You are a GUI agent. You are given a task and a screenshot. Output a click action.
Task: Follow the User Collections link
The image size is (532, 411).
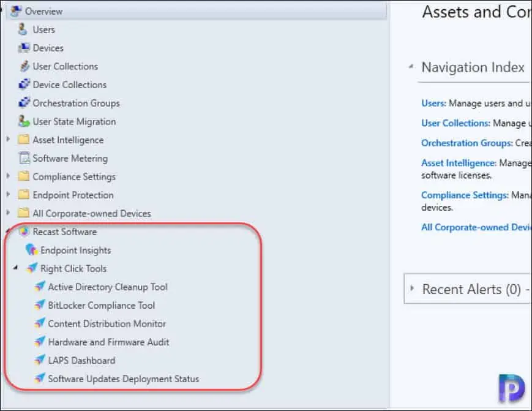point(455,123)
